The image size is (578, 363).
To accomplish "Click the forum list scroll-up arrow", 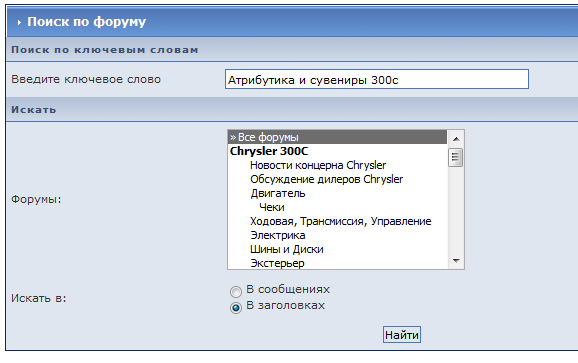I will [456, 139].
